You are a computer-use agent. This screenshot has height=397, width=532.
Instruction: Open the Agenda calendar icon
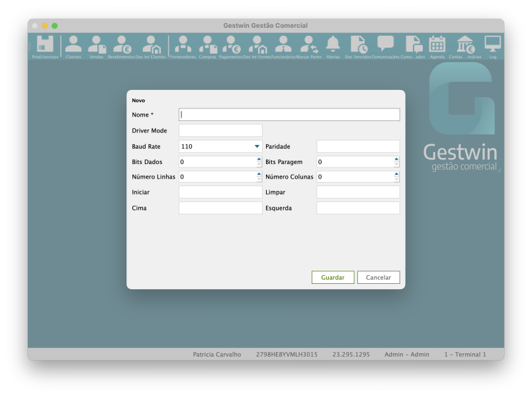pos(437,45)
